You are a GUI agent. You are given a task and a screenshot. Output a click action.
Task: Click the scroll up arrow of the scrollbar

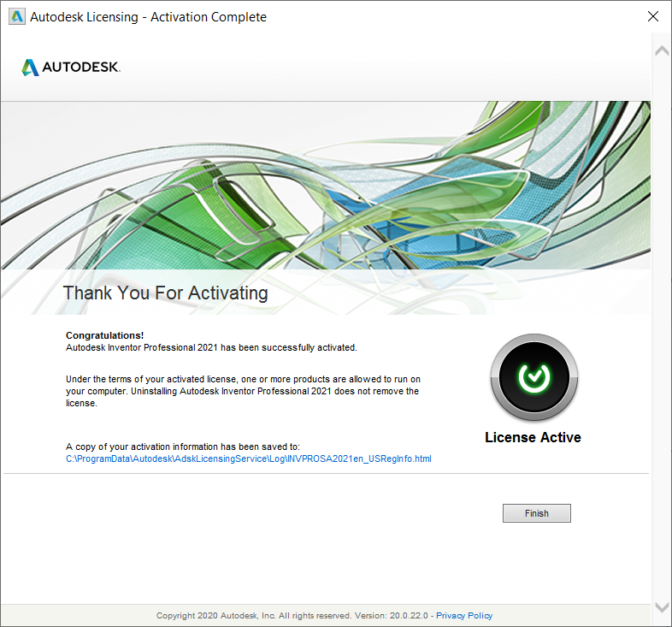662,51
